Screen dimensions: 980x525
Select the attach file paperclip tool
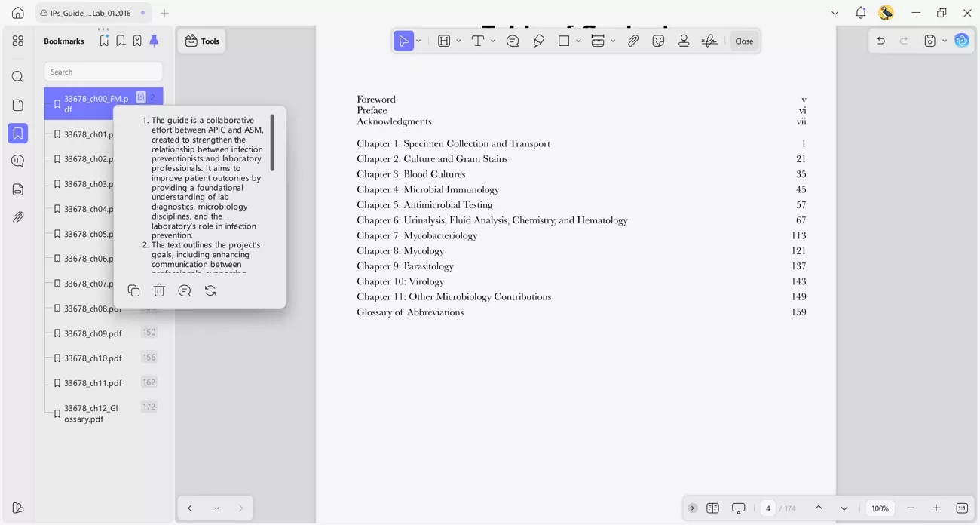[x=633, y=41]
